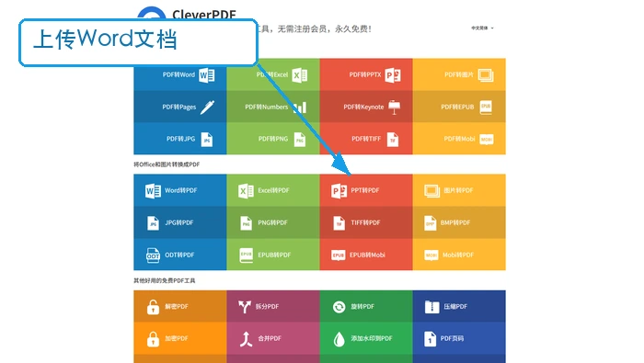This screenshot has width=644, height=363.
Task: Click the TIF file icon on TIFF转PDF tile
Action: pos(339,223)
